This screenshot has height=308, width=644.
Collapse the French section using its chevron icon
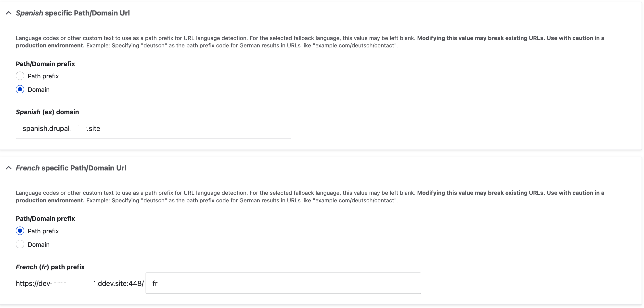[x=9, y=168]
